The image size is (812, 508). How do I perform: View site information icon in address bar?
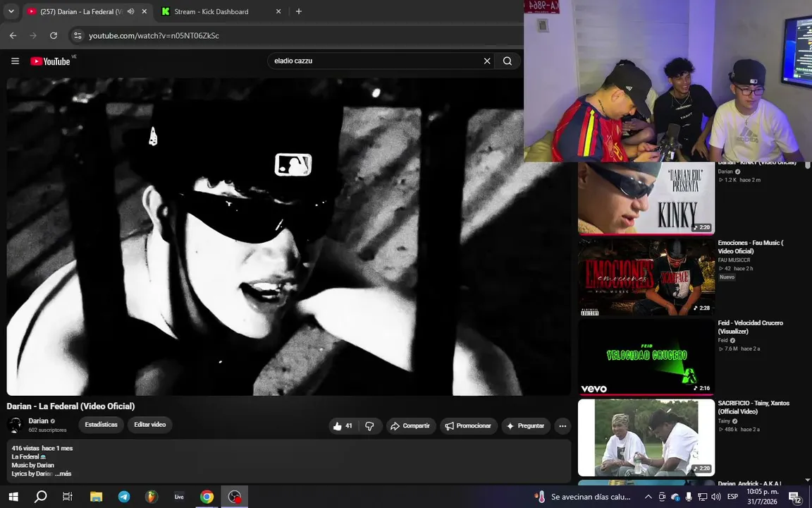point(78,36)
